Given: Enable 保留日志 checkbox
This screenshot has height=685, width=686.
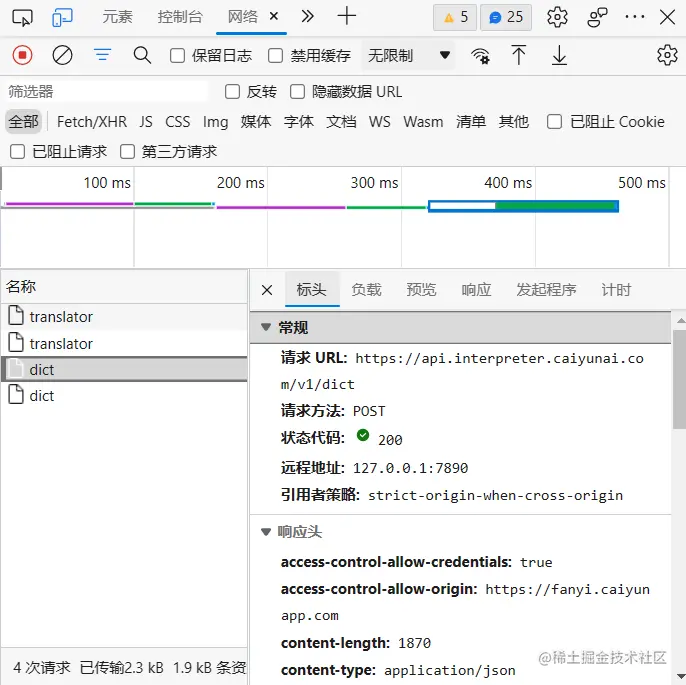Looking at the screenshot, I should coord(177,56).
